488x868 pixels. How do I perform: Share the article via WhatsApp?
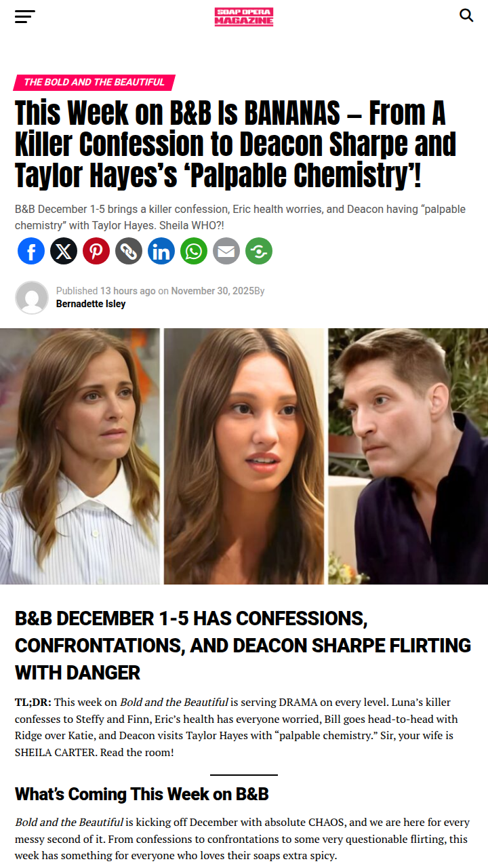point(194,251)
